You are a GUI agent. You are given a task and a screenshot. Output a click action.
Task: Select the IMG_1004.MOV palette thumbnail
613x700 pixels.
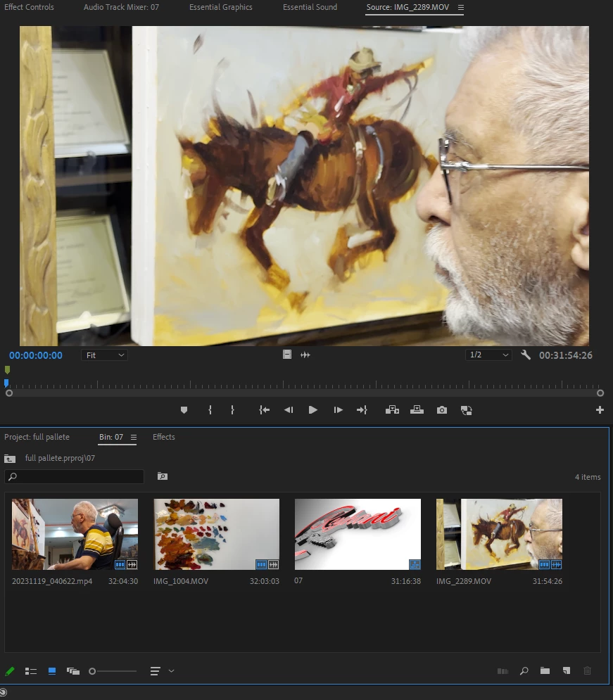point(217,534)
